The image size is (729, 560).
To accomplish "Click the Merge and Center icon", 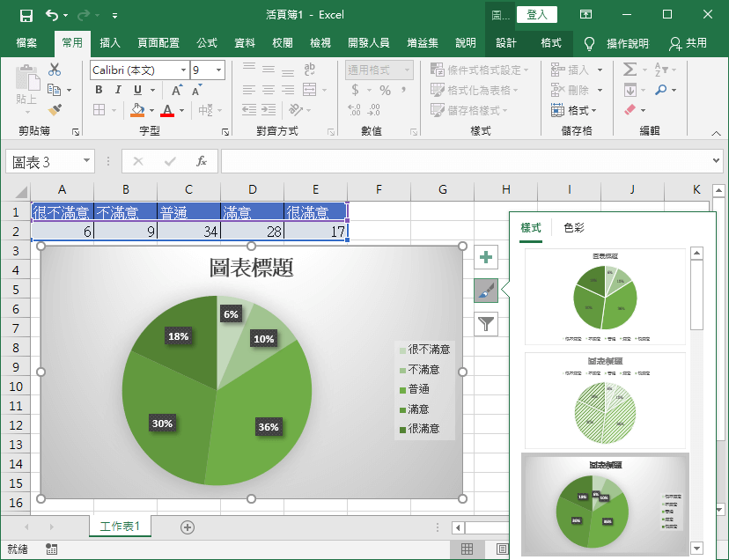I will click(310, 90).
